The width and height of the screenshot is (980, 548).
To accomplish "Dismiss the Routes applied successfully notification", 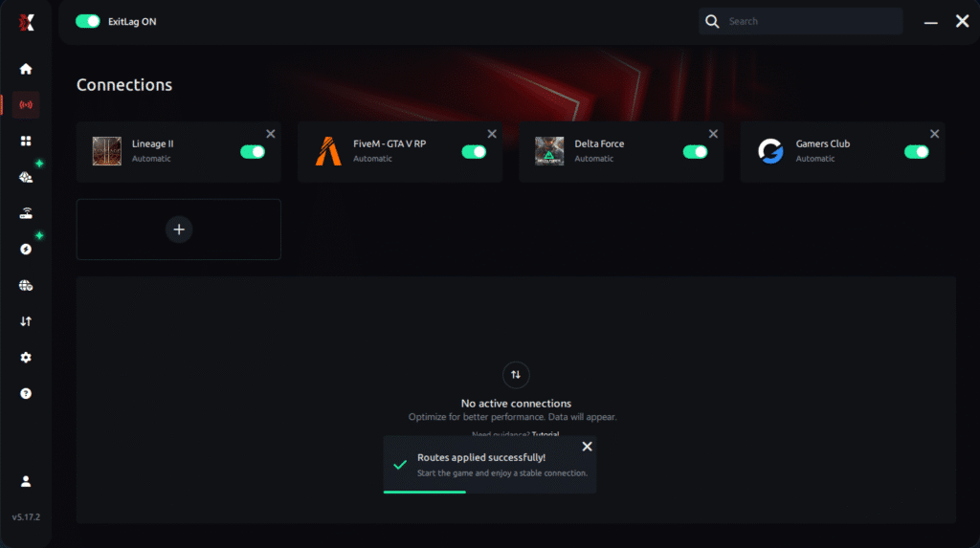I will pos(587,447).
